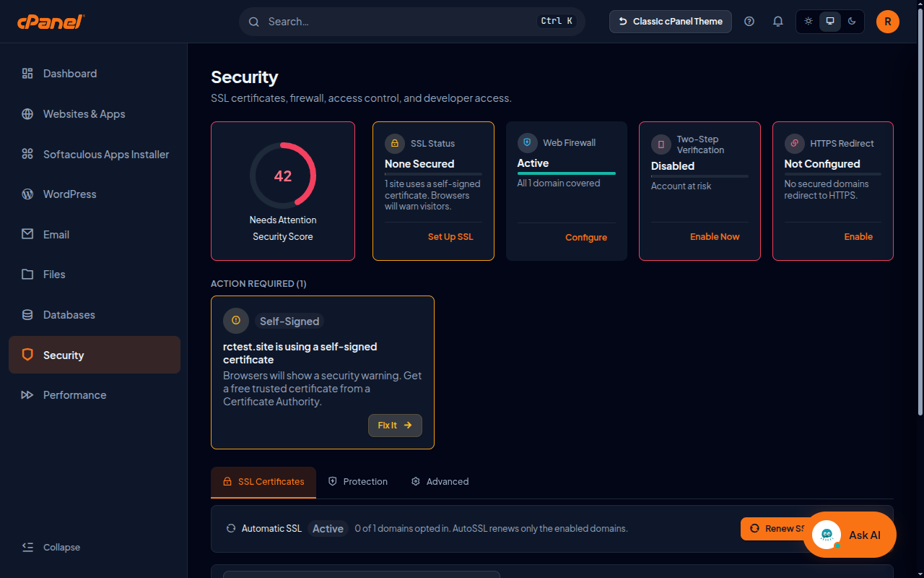
Task: Open the Ask AI chat button
Action: click(x=850, y=535)
